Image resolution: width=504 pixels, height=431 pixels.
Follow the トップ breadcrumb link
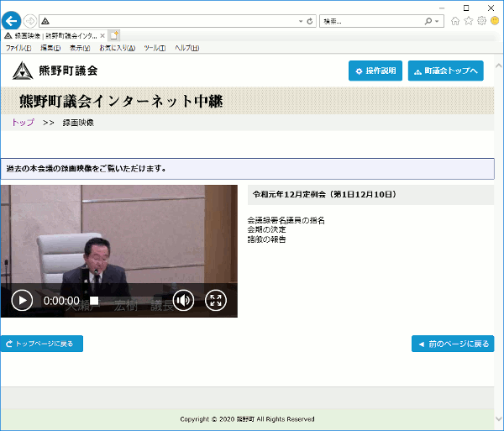23,123
